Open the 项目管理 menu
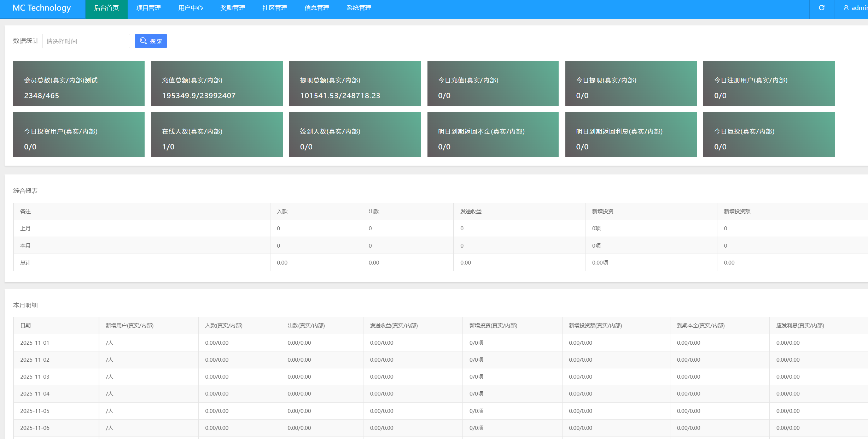This screenshot has width=868, height=439. [x=148, y=8]
